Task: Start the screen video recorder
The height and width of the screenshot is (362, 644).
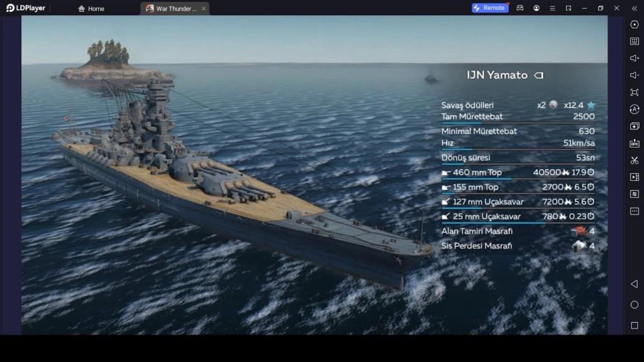Action: coord(633,177)
